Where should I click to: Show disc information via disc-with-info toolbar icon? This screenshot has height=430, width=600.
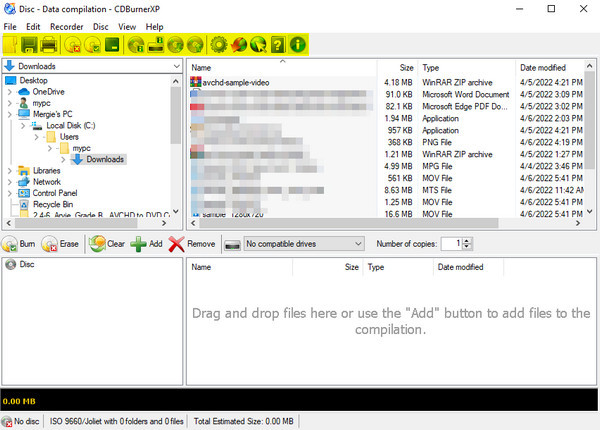click(136, 45)
